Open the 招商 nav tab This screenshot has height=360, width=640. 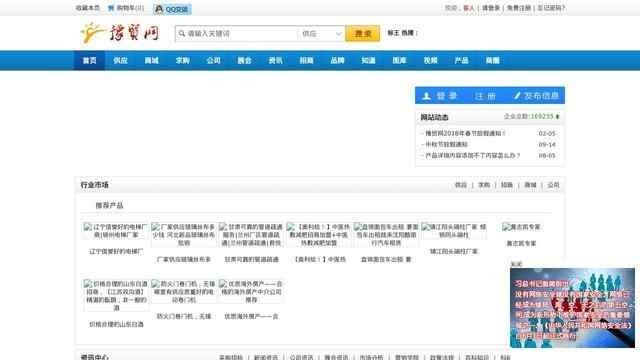coord(307,60)
